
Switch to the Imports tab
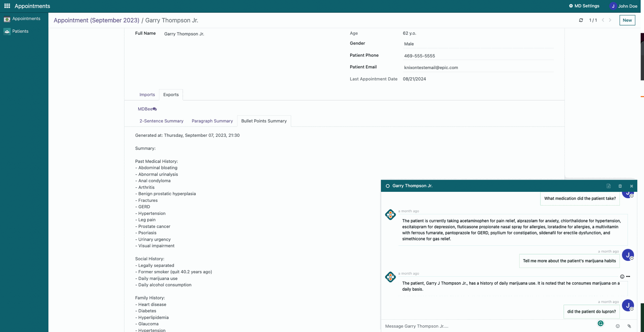pos(147,95)
